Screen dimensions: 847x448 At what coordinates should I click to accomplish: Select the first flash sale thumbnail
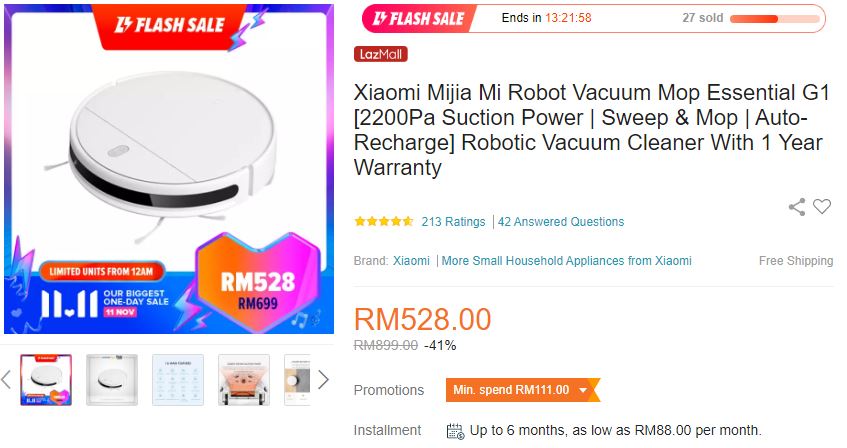point(46,379)
